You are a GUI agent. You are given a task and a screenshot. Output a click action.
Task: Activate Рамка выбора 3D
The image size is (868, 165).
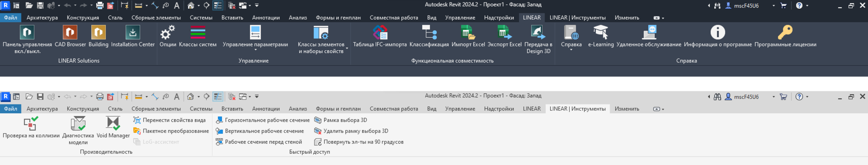click(340, 120)
